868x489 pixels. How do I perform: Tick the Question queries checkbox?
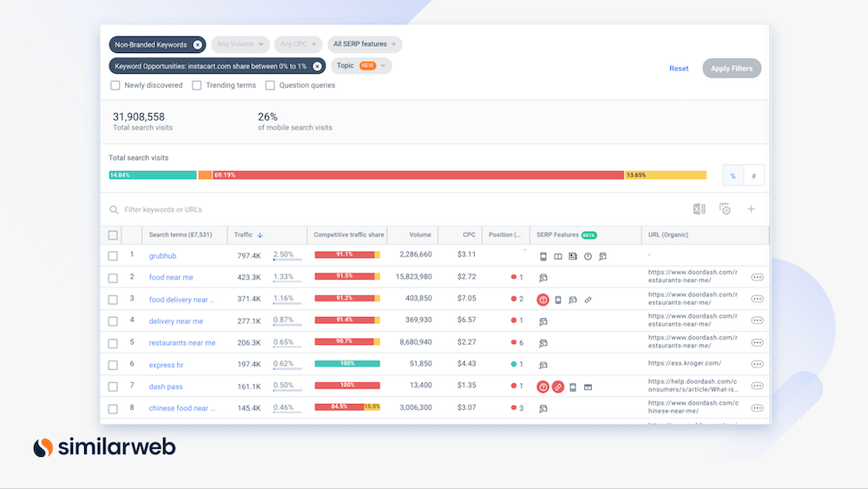[270, 85]
